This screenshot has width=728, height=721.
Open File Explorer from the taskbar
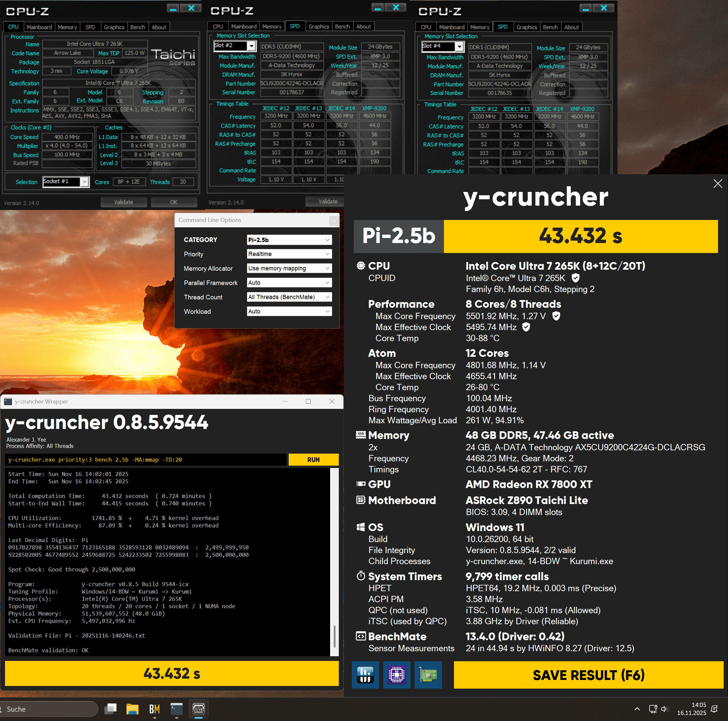point(132,709)
